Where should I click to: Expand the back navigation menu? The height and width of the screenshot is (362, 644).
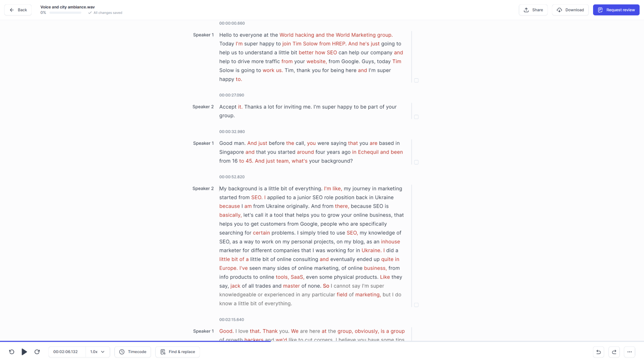pyautogui.click(x=18, y=10)
